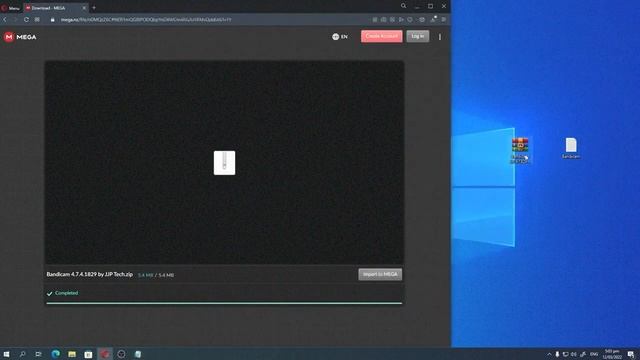Open the taskbar clock and date
Viewport: 640px width, 360px height.
[x=612, y=354]
